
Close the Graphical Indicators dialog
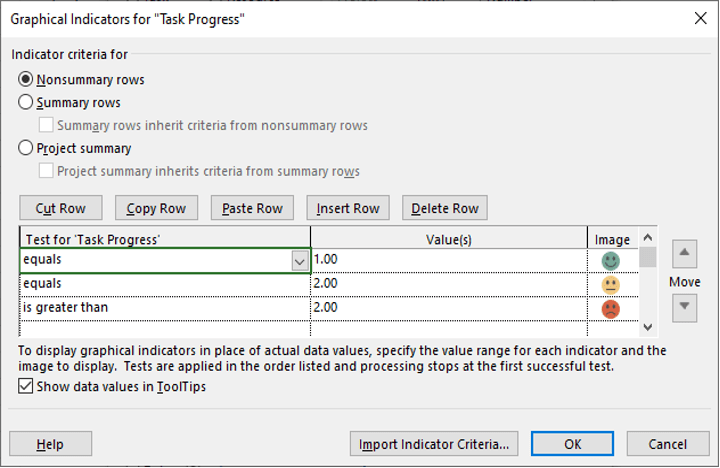700,18
